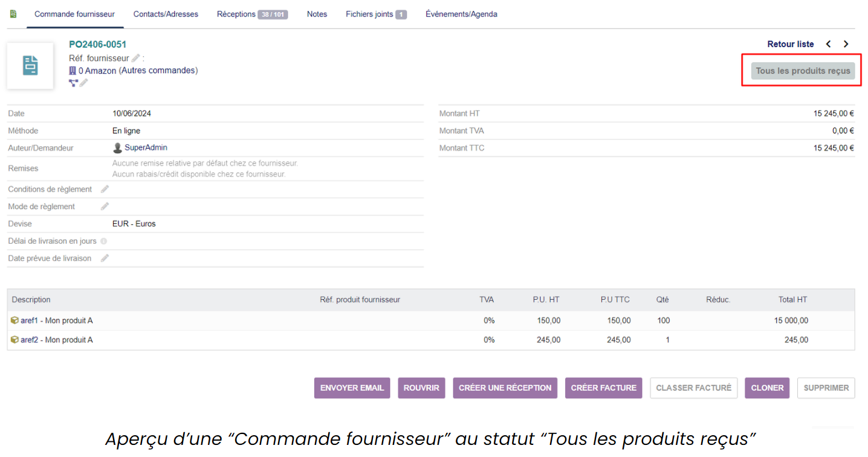Click the product cube icon for aref2
The height and width of the screenshot is (457, 868).
pos(15,340)
